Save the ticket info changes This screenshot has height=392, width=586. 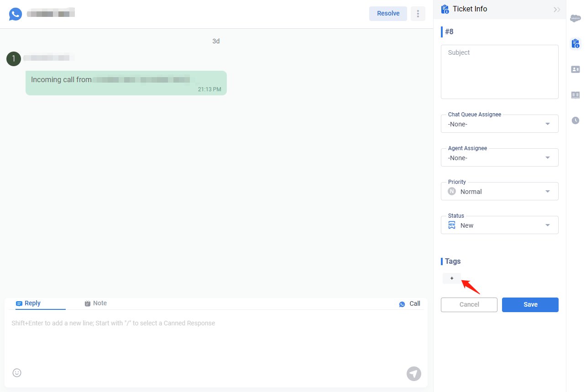(x=530, y=305)
